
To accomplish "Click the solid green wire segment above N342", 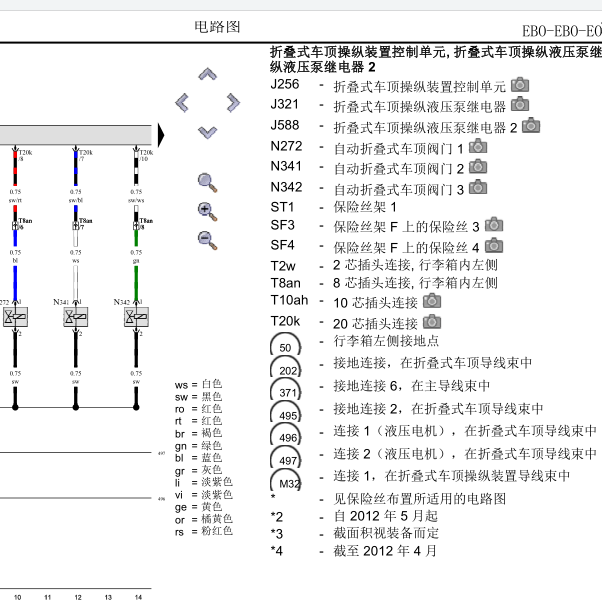I will tap(136, 283).
